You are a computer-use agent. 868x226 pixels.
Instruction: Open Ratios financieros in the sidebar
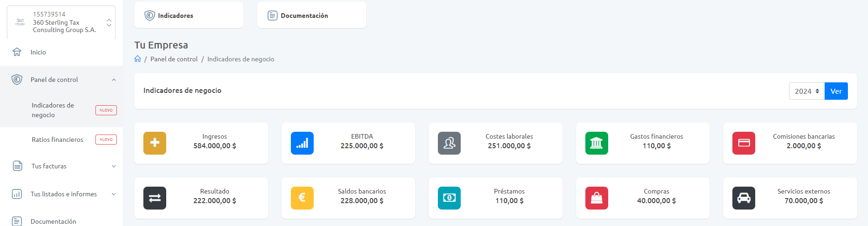point(58,140)
